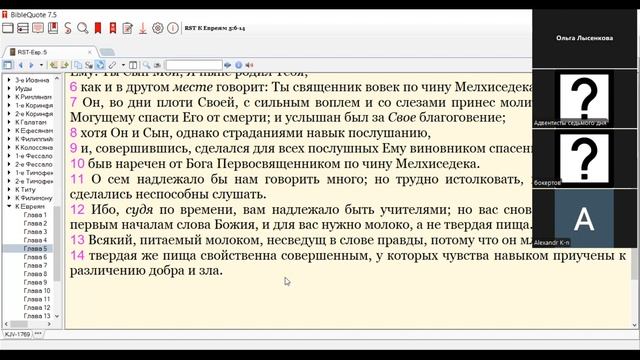Click verse number 10

pos(77,164)
